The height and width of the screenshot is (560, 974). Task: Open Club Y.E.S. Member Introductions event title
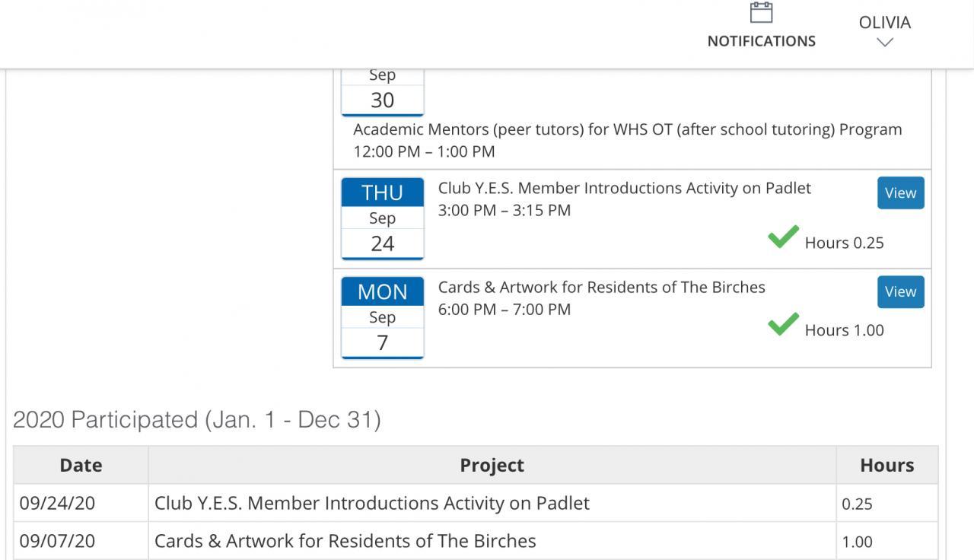click(624, 188)
